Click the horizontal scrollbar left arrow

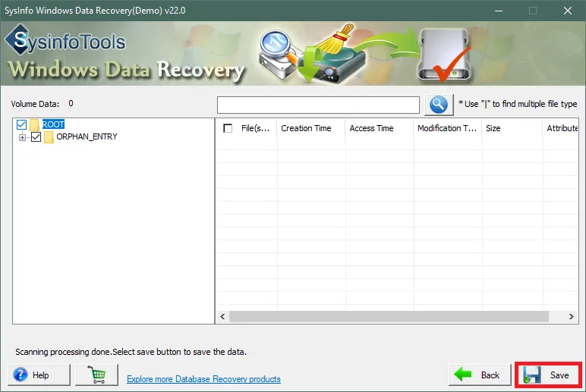[x=222, y=317]
